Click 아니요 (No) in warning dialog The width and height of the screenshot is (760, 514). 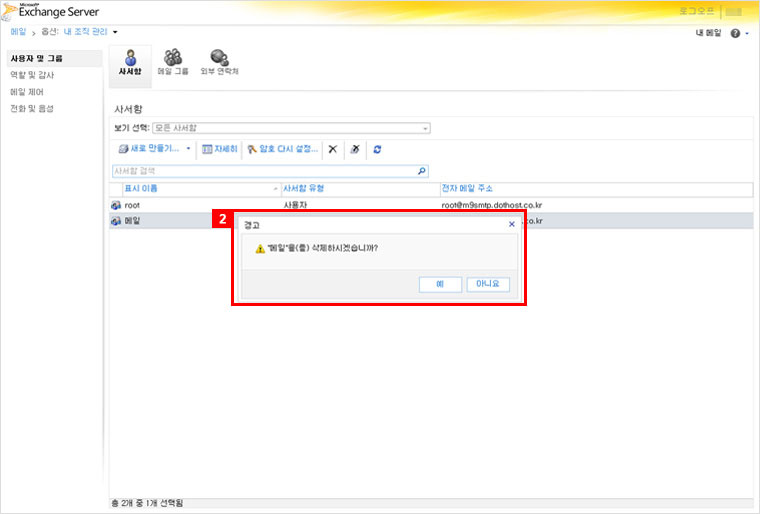coord(488,284)
